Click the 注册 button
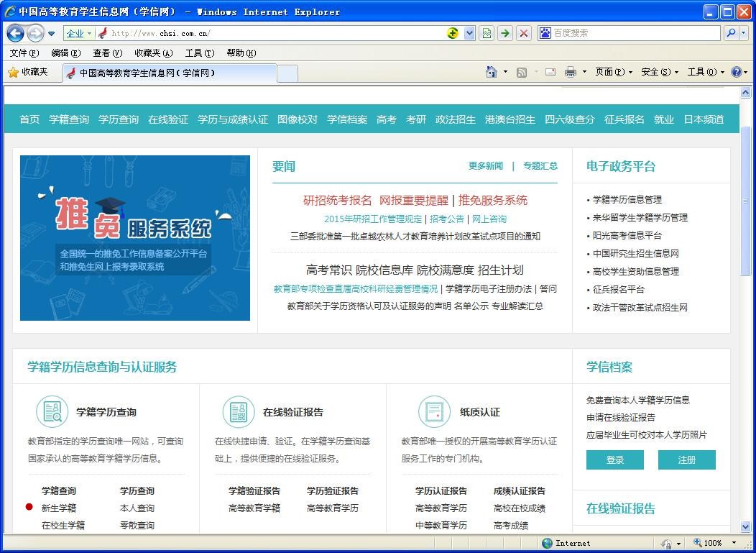The width and height of the screenshot is (756, 553). click(686, 460)
